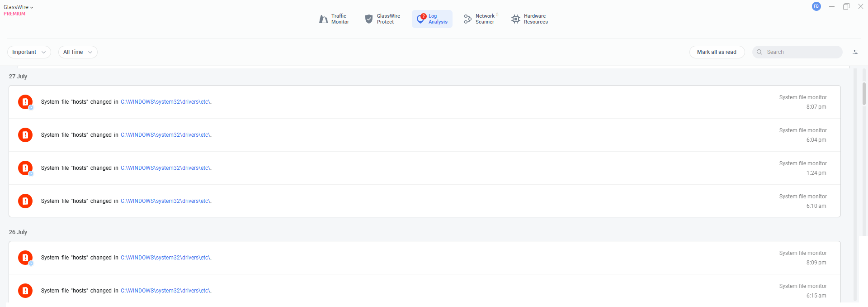Image resolution: width=868 pixels, height=307 pixels.
Task: Click alert icon for 6:15 am hosts change
Action: click(x=25, y=291)
